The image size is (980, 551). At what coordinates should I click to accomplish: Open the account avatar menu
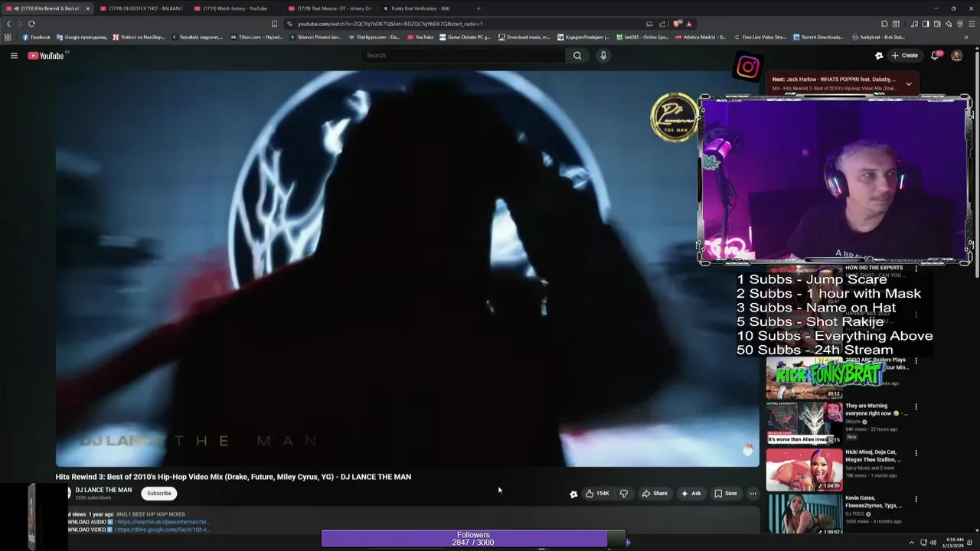tap(956, 55)
